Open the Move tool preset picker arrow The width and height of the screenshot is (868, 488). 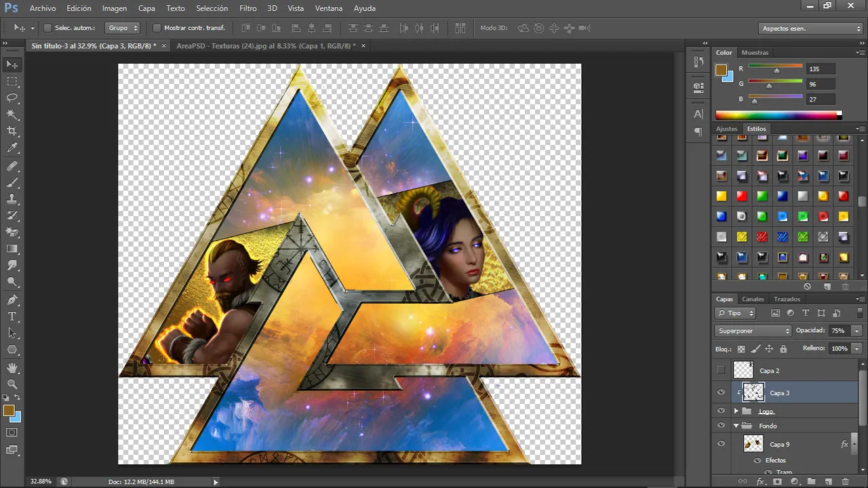tap(32, 28)
